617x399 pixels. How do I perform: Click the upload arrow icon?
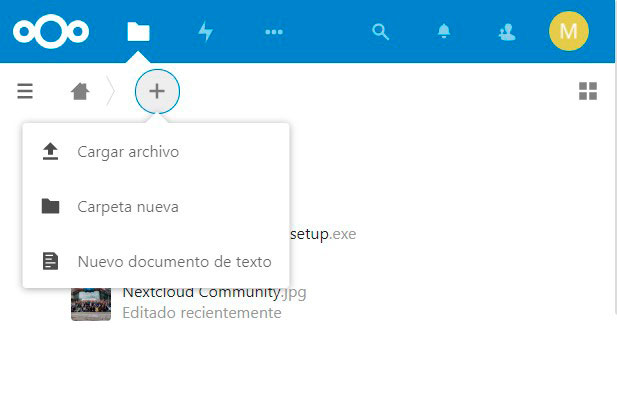[x=50, y=151]
